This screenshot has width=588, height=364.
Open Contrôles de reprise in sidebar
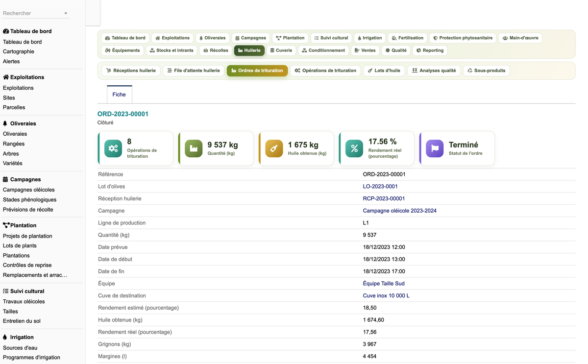pos(27,265)
